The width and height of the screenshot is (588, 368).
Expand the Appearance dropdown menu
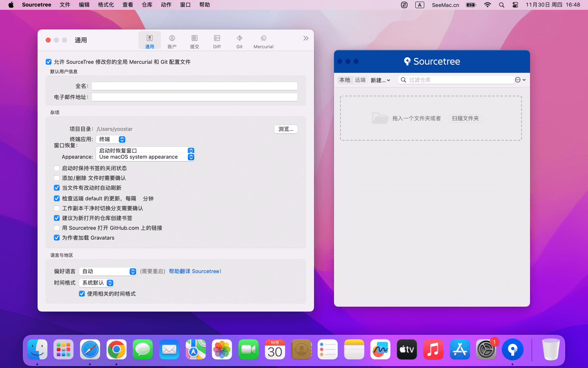145,157
